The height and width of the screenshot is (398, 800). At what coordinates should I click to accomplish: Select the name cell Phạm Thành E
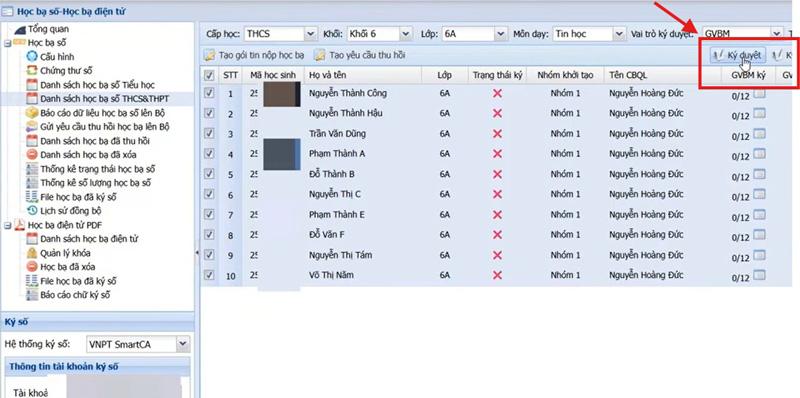(x=337, y=215)
